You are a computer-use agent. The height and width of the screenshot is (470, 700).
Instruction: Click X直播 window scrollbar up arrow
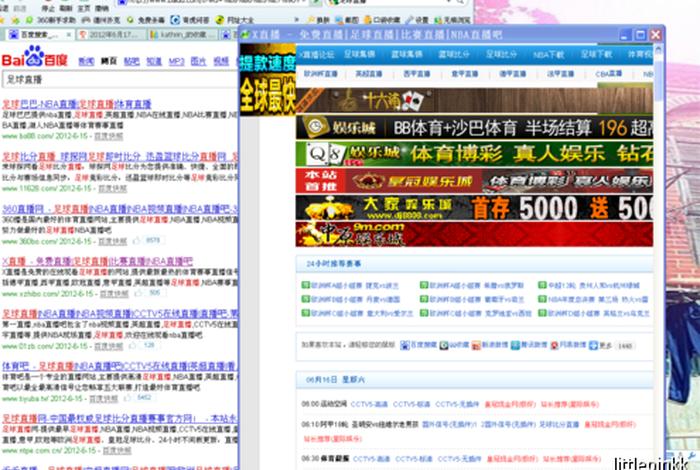tap(658, 49)
